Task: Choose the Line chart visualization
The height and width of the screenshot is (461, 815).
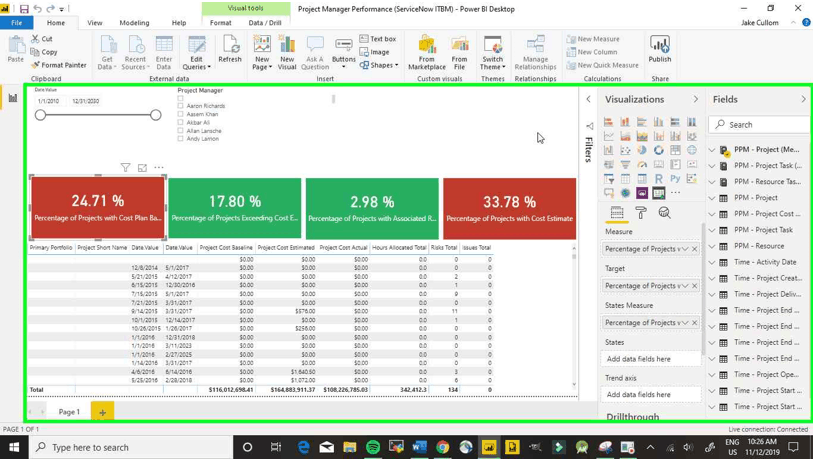Action: click(608, 136)
